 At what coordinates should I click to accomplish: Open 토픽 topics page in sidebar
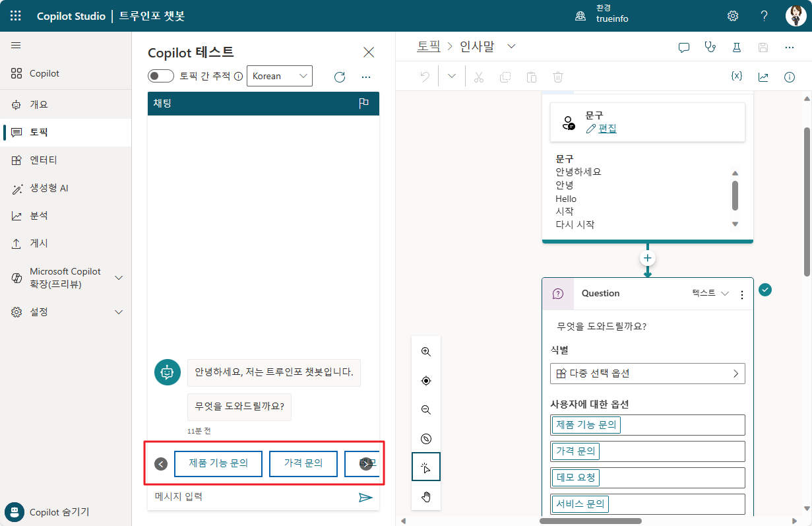pos(66,132)
